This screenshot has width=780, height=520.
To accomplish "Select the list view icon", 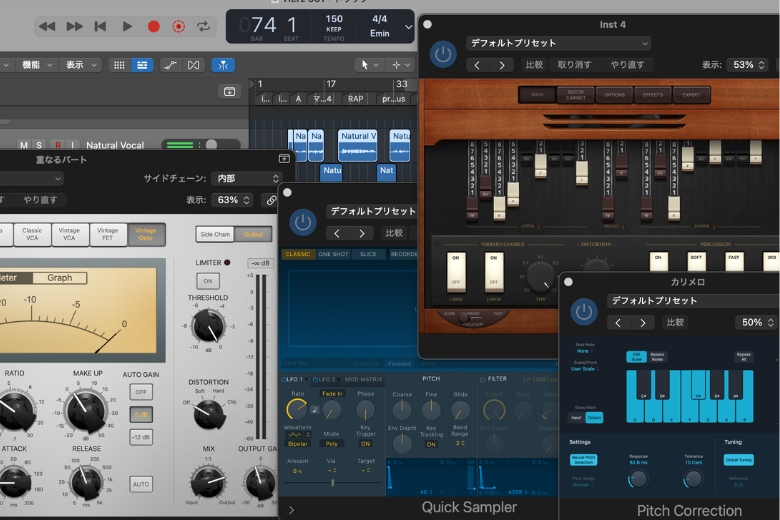I will pyautogui.click(x=142, y=65).
